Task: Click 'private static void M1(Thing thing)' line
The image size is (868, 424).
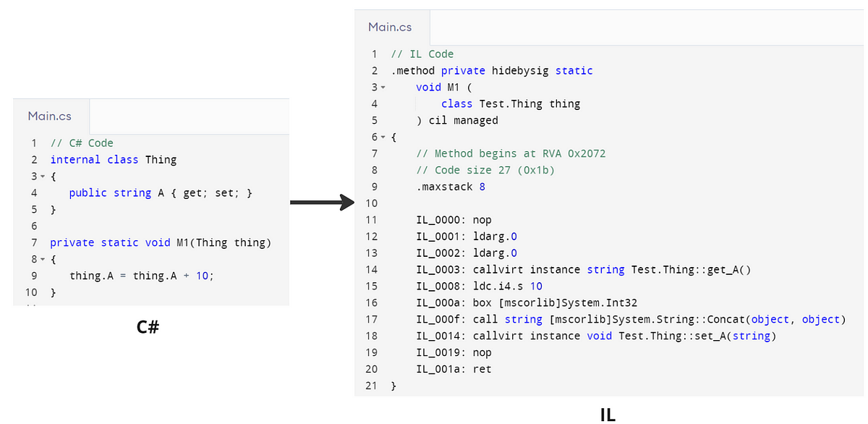Action: point(160,243)
